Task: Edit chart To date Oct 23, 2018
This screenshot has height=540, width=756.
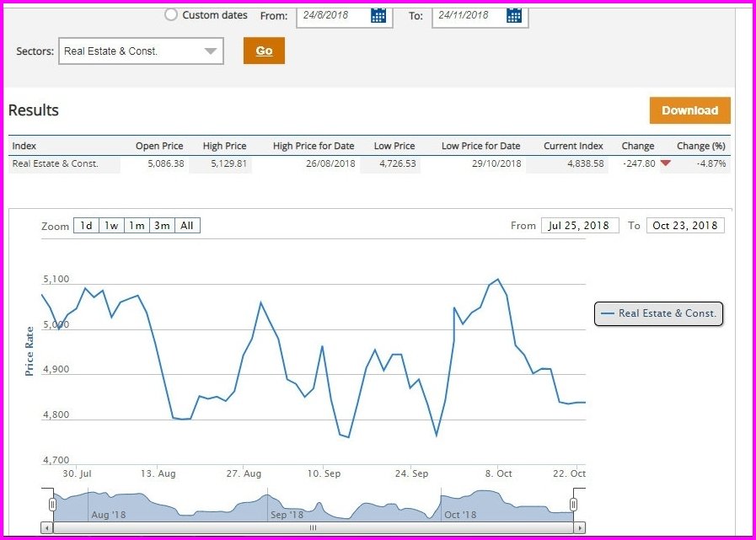Action: pos(685,226)
